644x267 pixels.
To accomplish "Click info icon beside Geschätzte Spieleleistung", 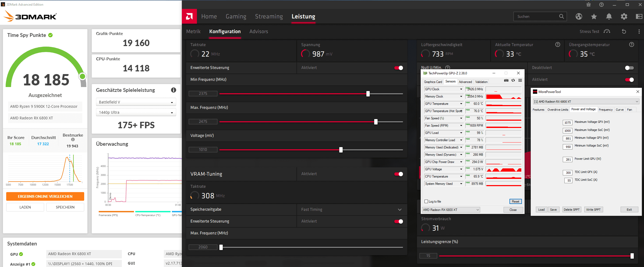I will (174, 90).
